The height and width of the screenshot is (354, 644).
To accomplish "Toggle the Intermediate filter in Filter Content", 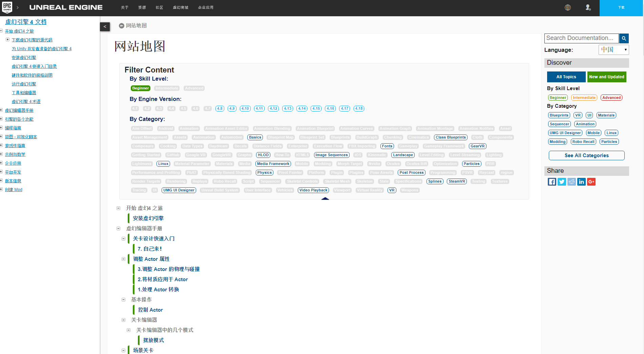I will 167,88.
